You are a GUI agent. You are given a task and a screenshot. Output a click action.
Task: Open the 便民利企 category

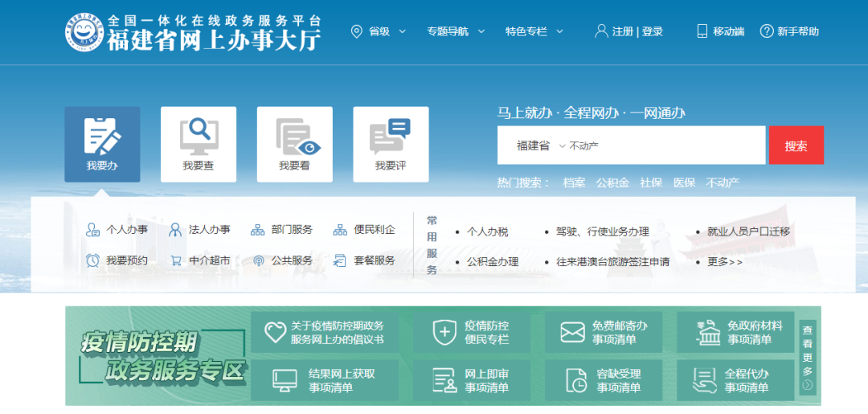point(375,230)
